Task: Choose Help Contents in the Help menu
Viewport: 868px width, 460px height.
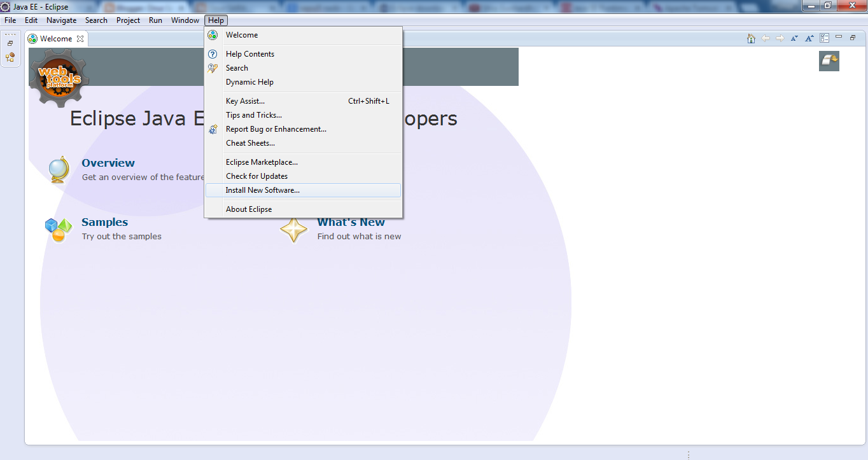Action: click(304, 54)
